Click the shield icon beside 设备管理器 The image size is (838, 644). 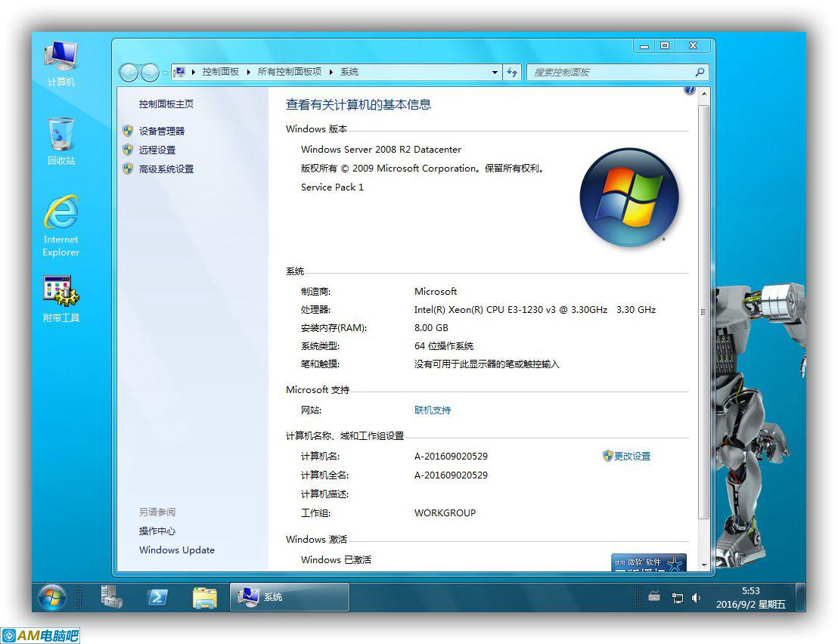128,131
